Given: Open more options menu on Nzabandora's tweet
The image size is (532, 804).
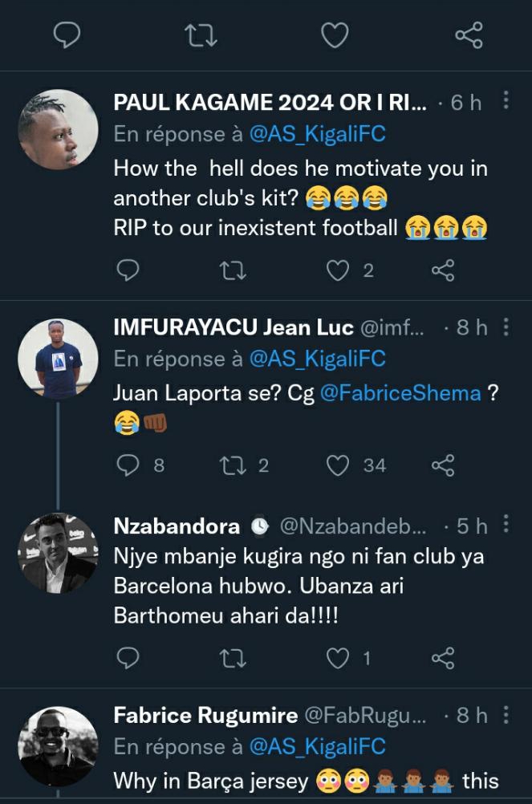Looking at the screenshot, I should tap(506, 525).
